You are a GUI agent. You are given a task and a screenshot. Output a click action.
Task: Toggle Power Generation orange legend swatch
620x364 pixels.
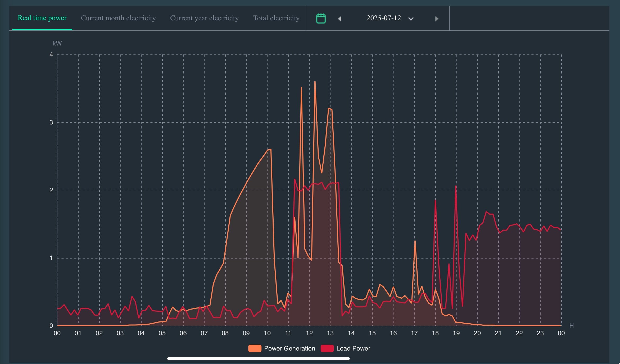tap(255, 348)
